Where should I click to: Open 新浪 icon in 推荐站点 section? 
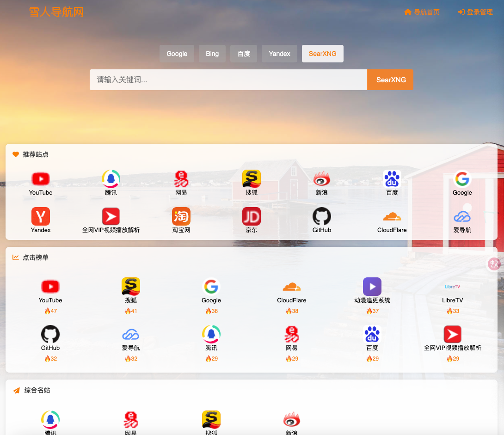tap(322, 179)
